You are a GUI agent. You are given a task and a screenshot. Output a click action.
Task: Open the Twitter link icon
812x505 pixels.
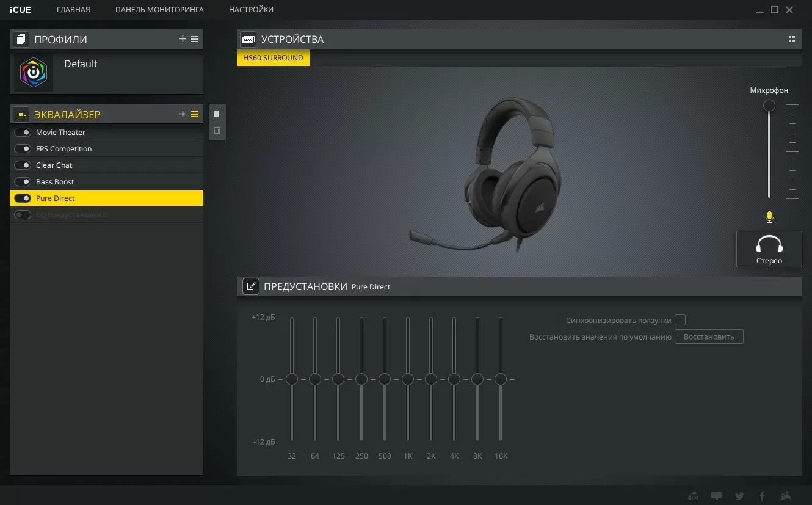(739, 496)
